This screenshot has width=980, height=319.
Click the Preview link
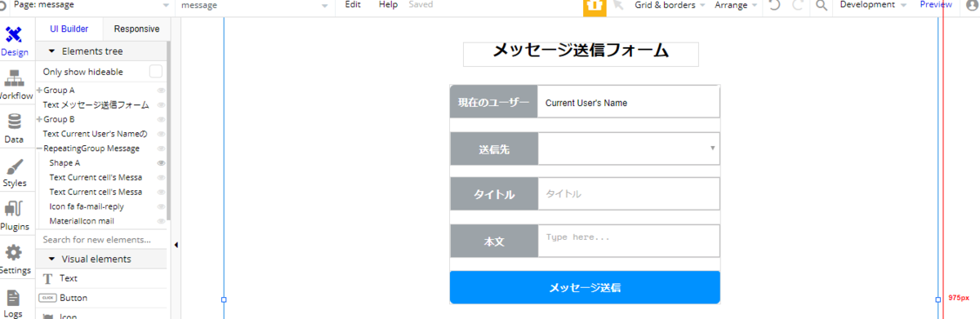936,5
